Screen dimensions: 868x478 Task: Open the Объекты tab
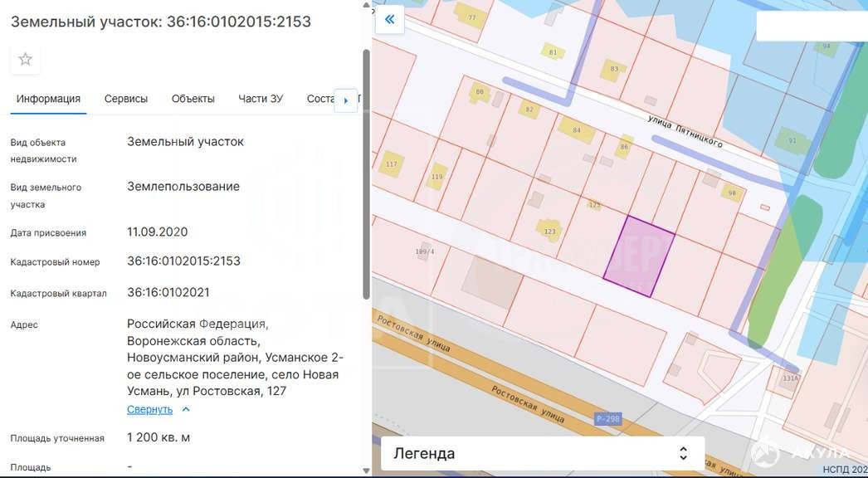click(x=193, y=99)
